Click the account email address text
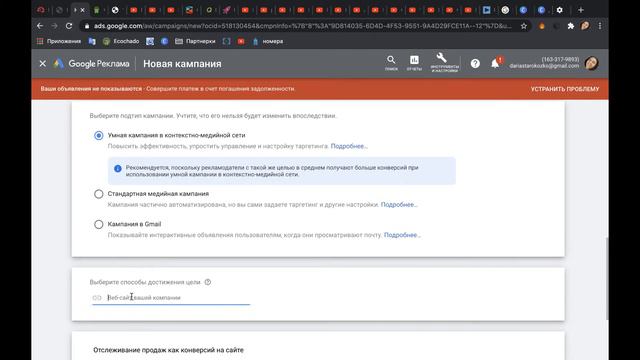The height and width of the screenshot is (360, 640). click(544, 66)
